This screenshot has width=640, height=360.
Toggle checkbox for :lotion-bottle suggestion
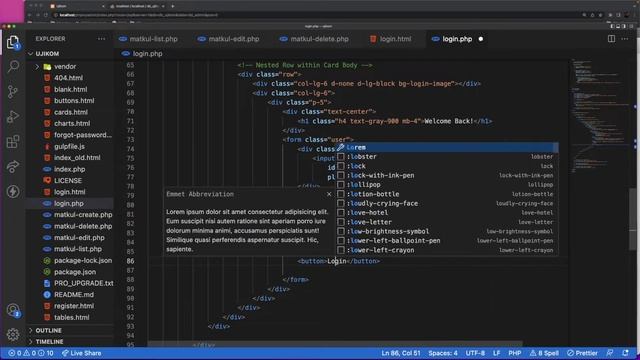[x=341, y=194]
